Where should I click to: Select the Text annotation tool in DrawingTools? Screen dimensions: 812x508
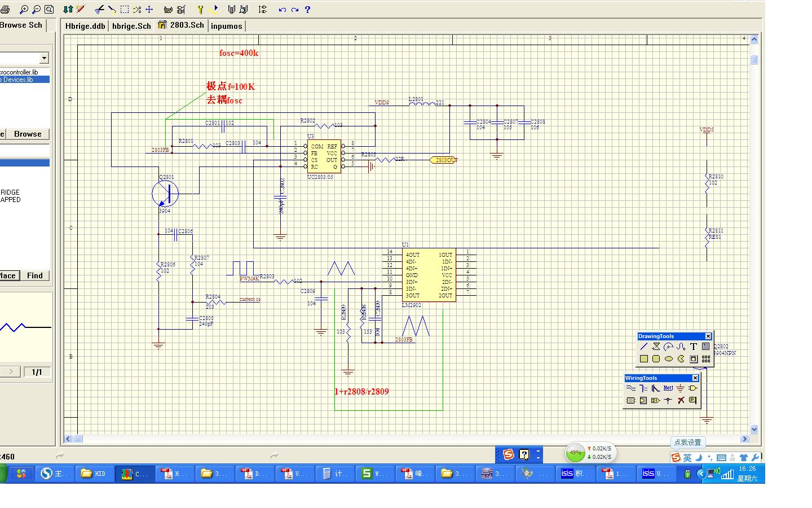693,347
